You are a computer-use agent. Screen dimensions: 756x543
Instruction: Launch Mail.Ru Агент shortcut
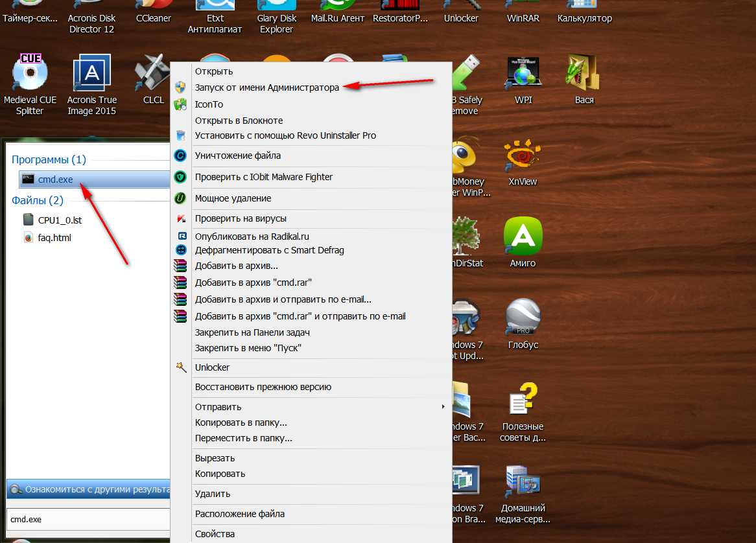pyautogui.click(x=338, y=12)
